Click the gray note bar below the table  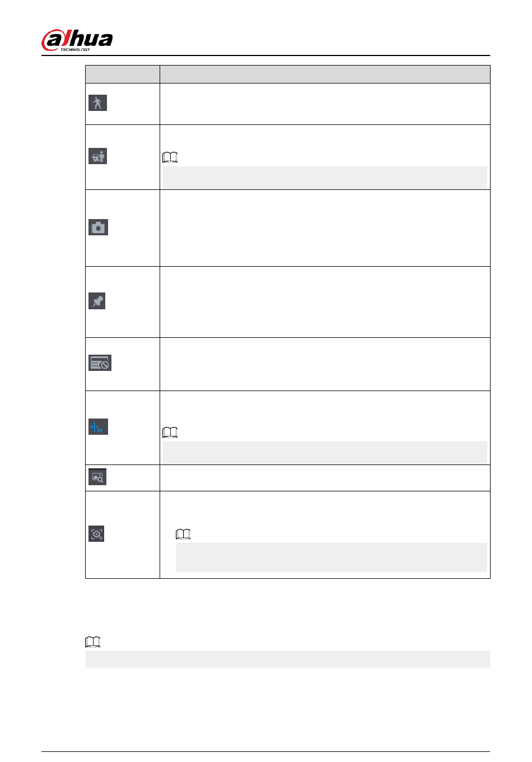click(288, 659)
